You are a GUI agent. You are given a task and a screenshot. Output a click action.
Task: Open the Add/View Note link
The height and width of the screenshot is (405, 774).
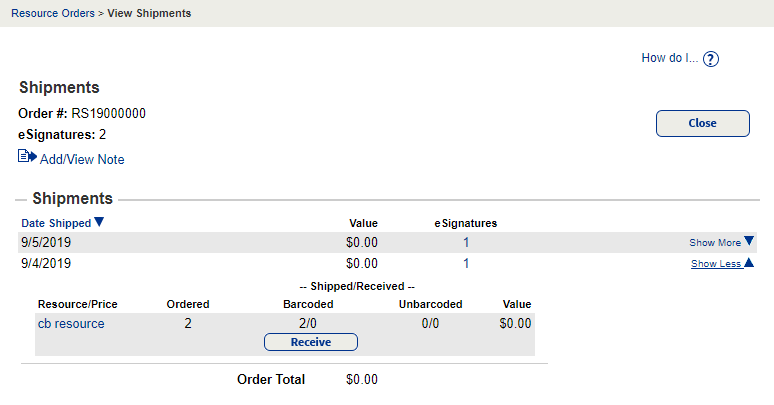click(82, 159)
